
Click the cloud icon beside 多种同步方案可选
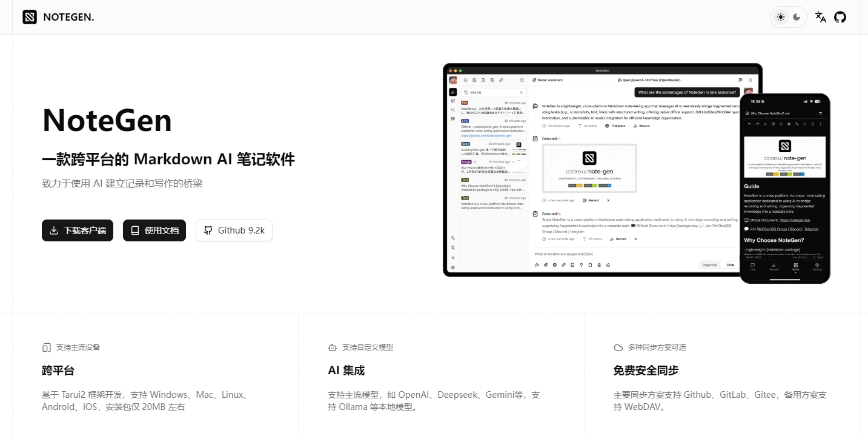tap(618, 347)
